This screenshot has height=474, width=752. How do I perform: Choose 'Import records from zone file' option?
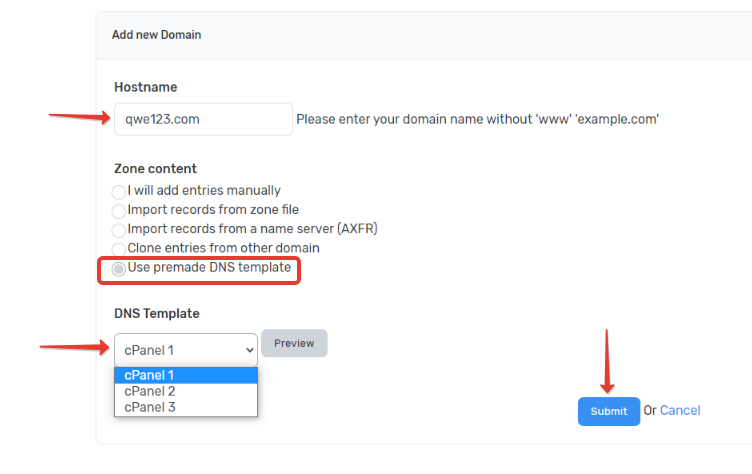pyautogui.click(x=120, y=210)
